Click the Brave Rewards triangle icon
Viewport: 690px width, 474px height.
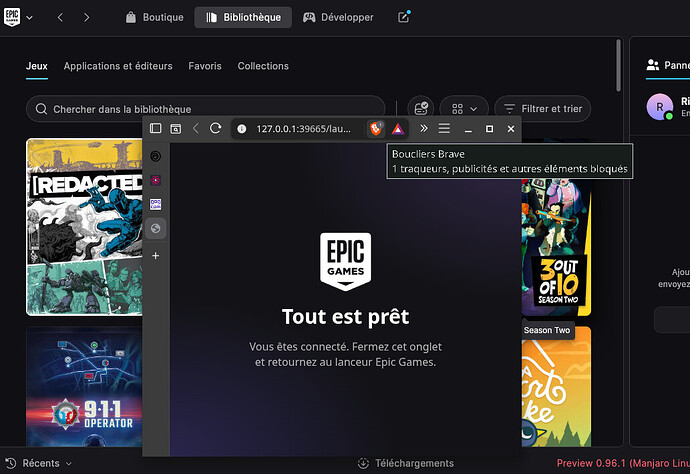click(397, 129)
